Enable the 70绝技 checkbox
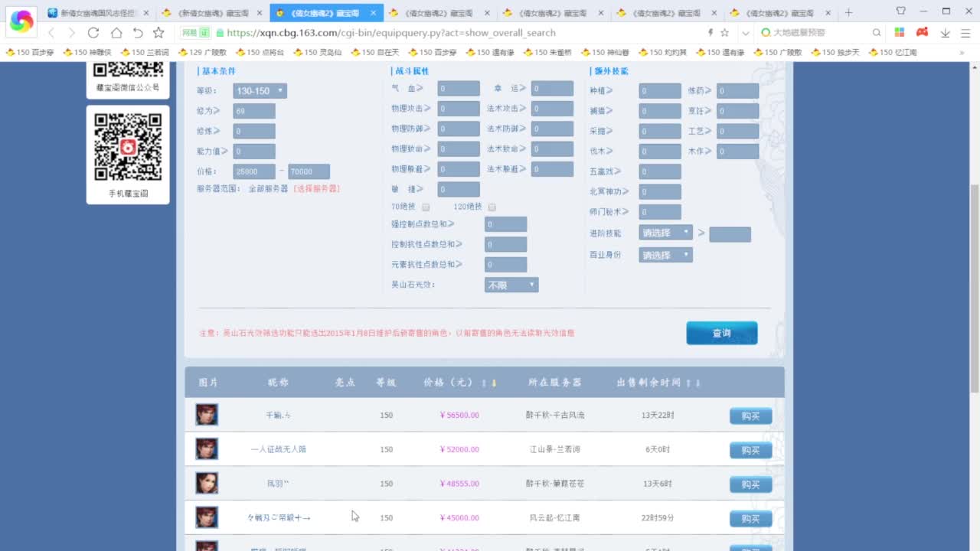Image resolution: width=980 pixels, height=551 pixels. click(x=426, y=207)
